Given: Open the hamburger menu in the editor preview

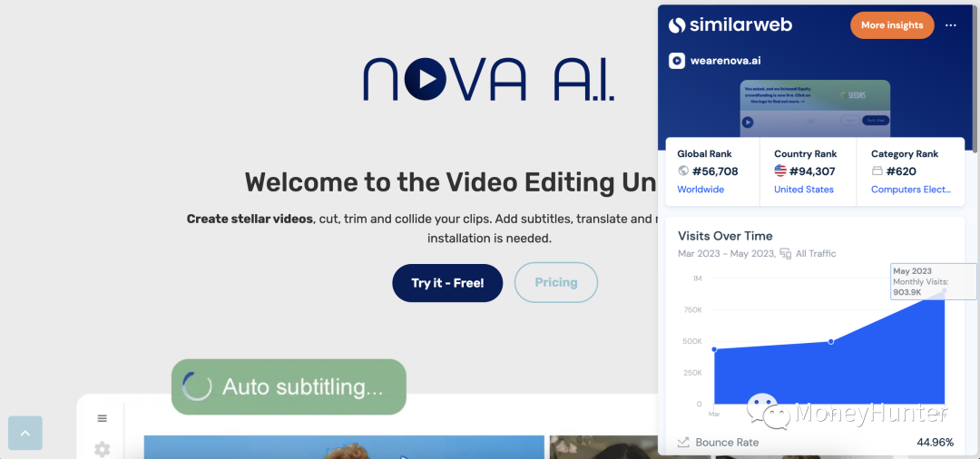Looking at the screenshot, I should point(102,418).
